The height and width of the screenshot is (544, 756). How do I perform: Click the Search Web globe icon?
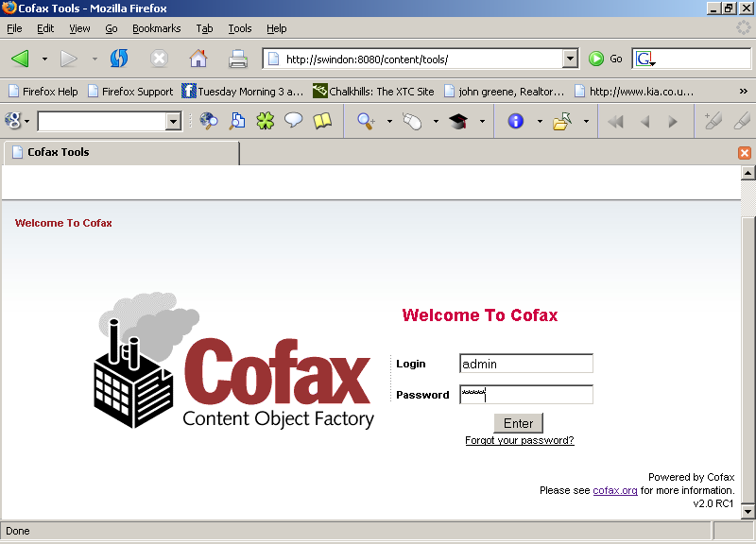coord(209,121)
